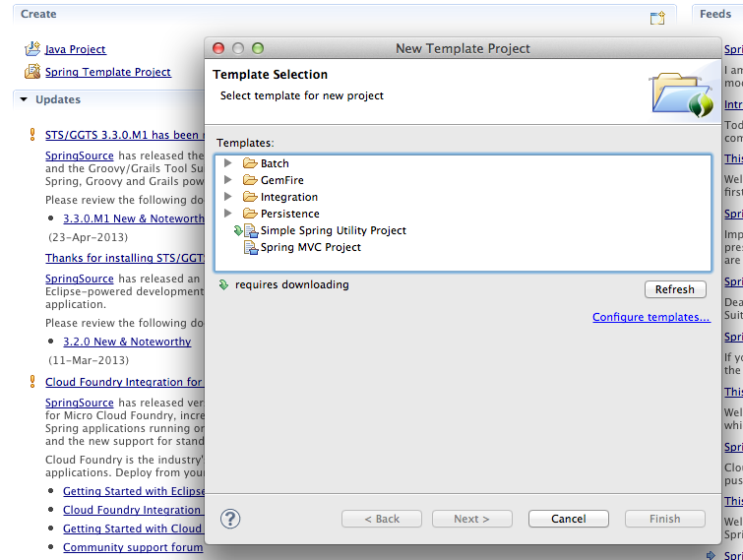Open the Getting Started with Cloud link
743x560 pixels.
pyautogui.click(x=133, y=529)
